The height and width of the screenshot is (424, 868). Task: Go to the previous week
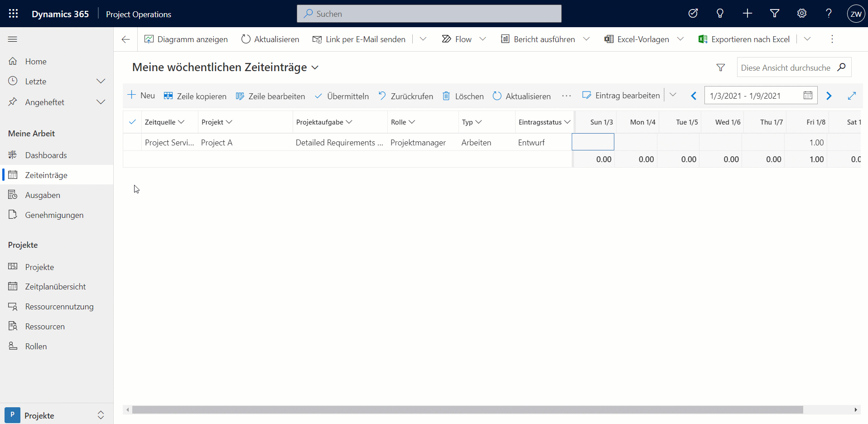(694, 96)
